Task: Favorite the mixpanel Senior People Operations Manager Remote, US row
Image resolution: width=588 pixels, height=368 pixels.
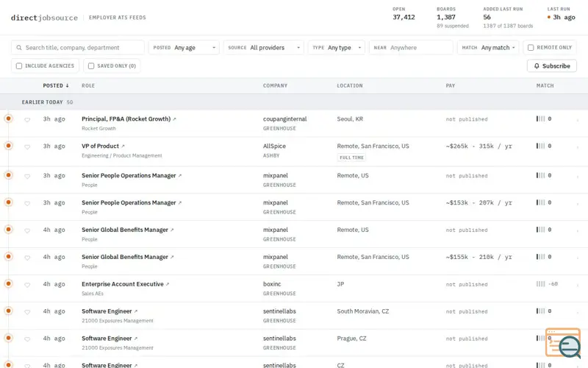Action: tap(27, 176)
